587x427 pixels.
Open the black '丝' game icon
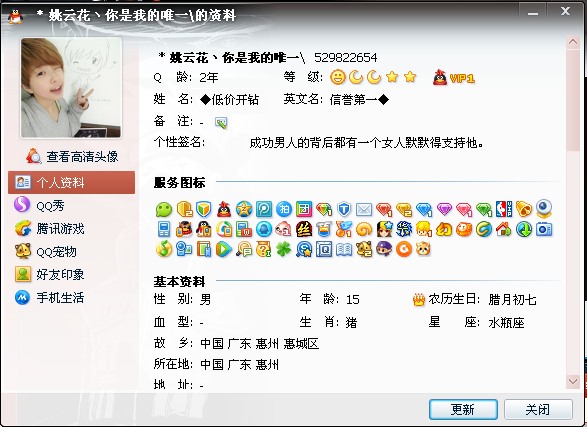pyautogui.click(x=304, y=229)
